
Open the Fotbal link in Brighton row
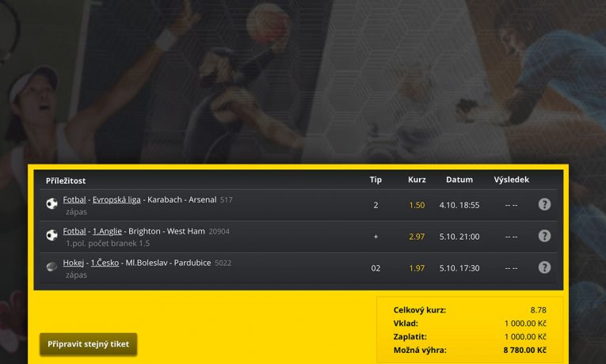tap(74, 231)
